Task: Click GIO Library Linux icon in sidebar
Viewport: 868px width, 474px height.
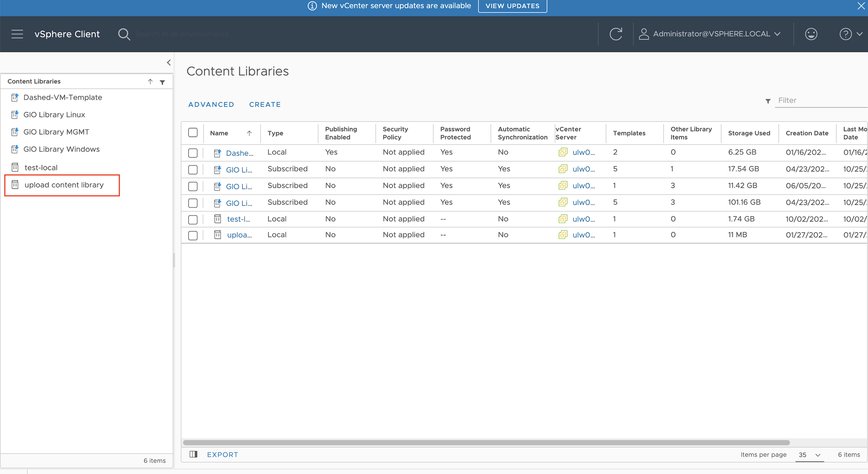Action: click(x=15, y=114)
